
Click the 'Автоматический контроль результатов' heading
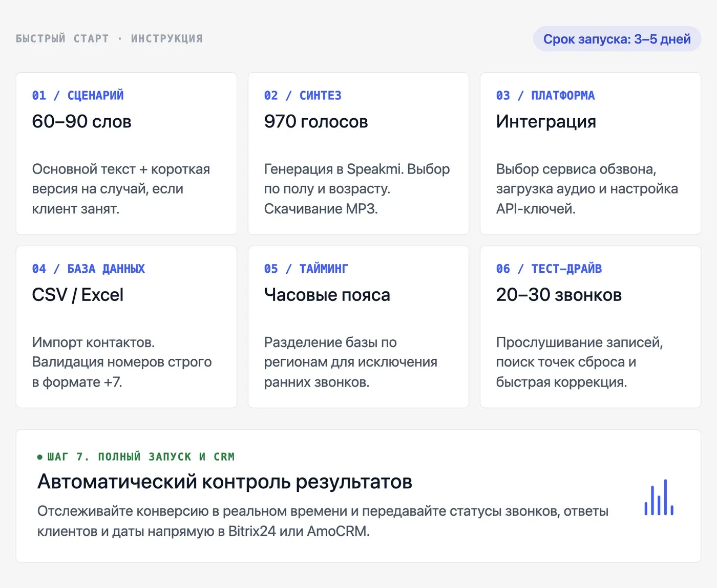click(225, 482)
